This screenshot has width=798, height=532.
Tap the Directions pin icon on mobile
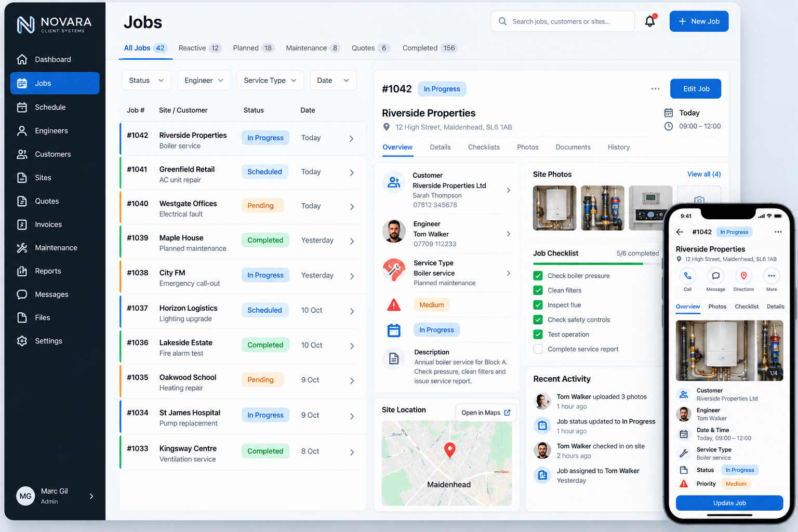(743, 276)
